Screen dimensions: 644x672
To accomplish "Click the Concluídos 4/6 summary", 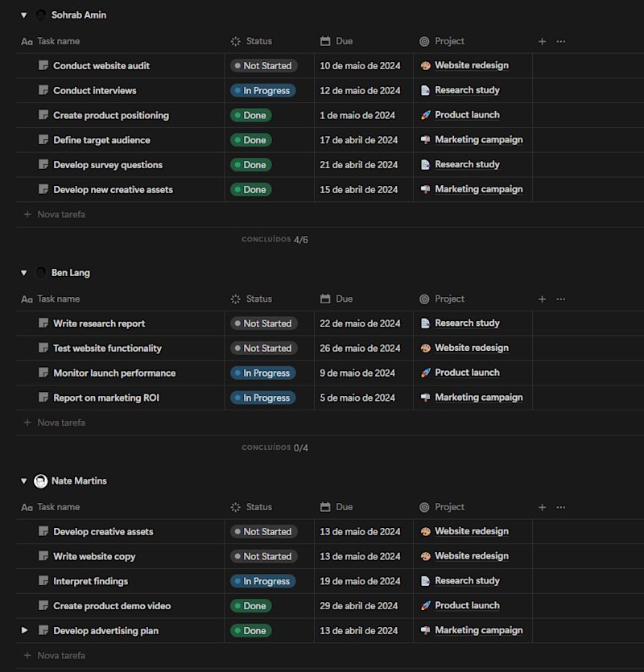I will (x=275, y=240).
